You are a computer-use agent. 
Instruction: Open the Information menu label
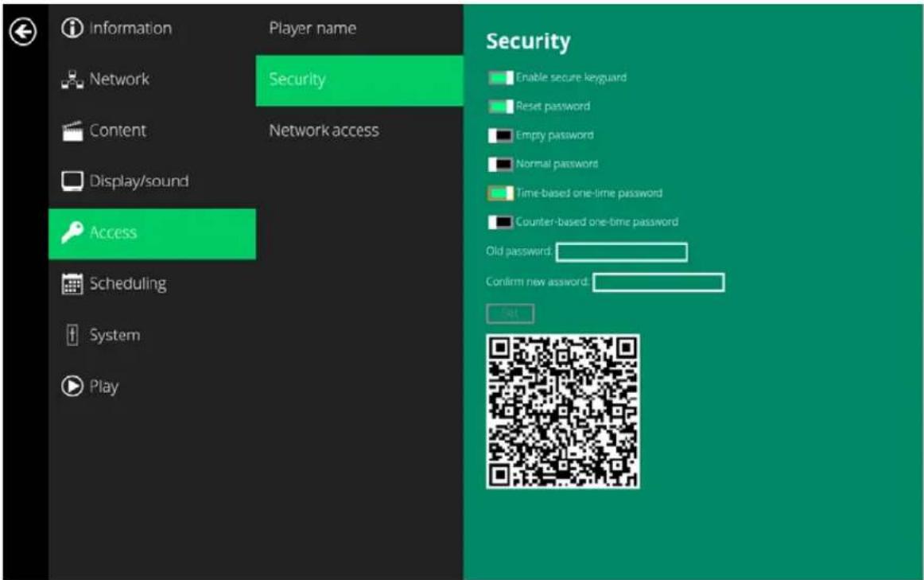[131, 29]
